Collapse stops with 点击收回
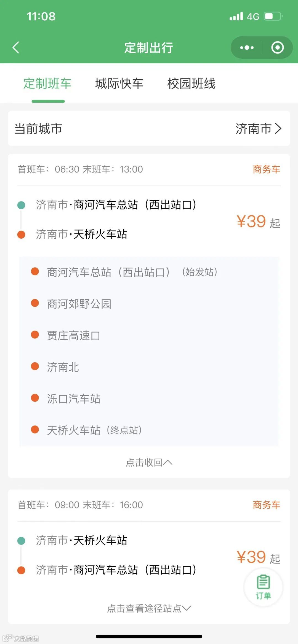This screenshot has height=644, width=298. click(x=149, y=462)
